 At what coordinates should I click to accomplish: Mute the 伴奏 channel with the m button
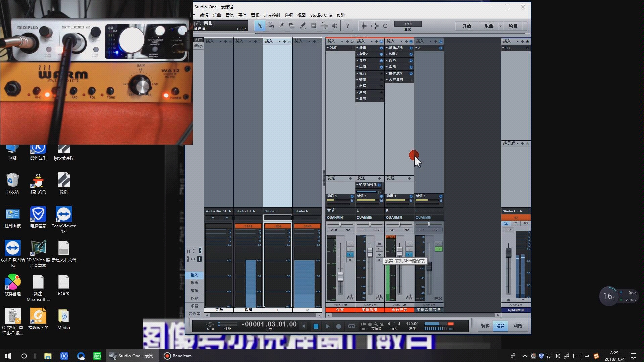tap(351, 244)
